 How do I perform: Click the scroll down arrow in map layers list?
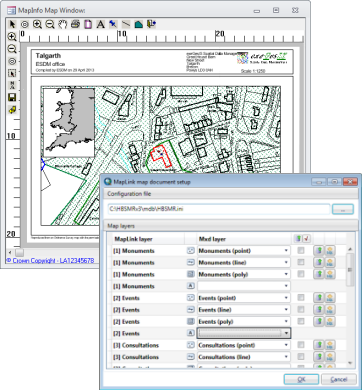click(350, 363)
